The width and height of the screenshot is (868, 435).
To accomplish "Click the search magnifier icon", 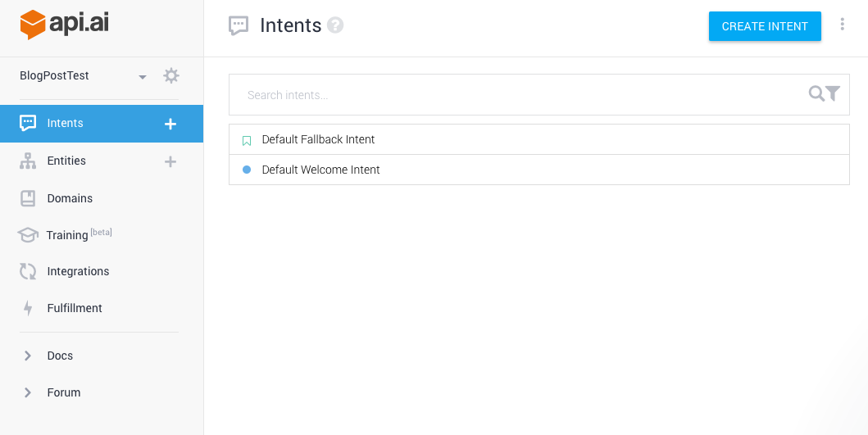I will click(816, 94).
